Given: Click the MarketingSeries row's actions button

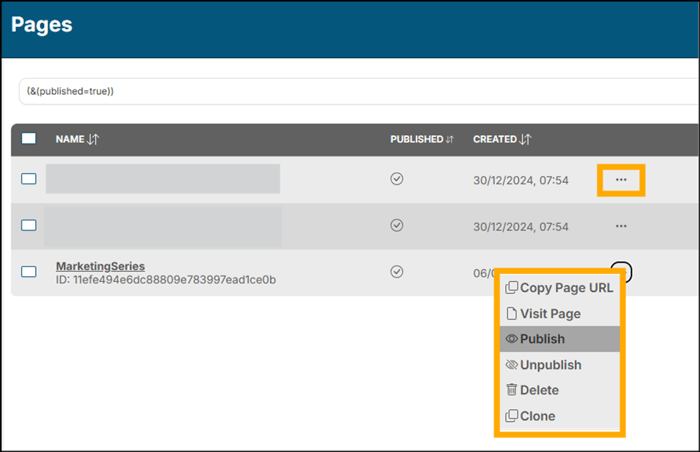Looking at the screenshot, I should [x=621, y=270].
